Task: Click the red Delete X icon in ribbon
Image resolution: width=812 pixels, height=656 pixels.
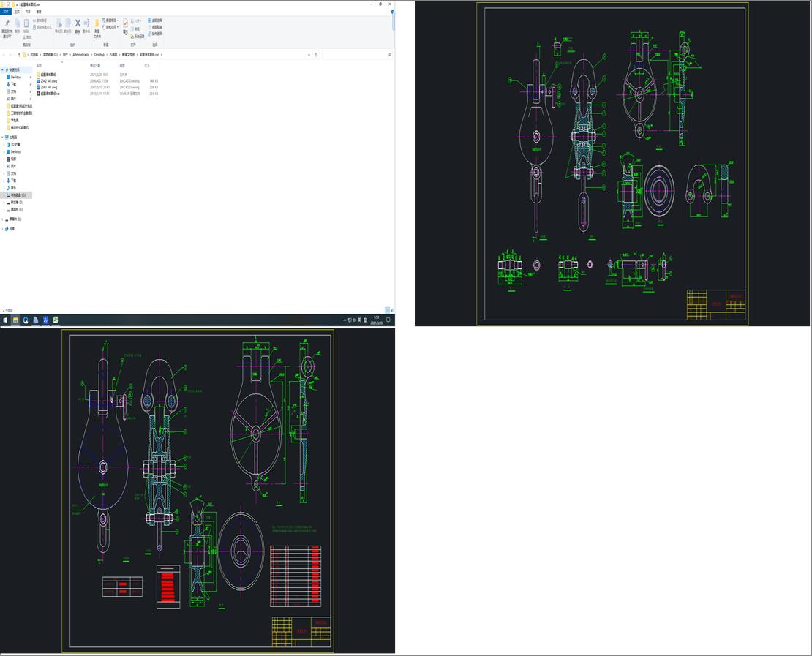Action: (78, 23)
